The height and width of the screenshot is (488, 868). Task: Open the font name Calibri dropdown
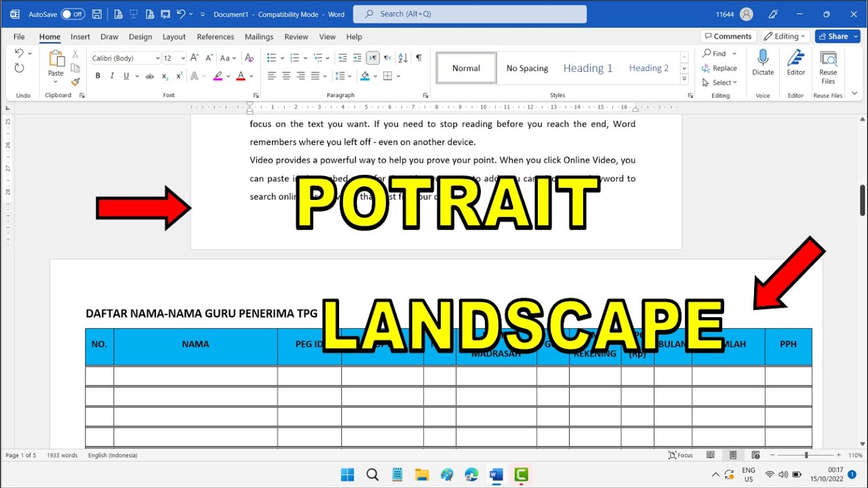coord(158,58)
